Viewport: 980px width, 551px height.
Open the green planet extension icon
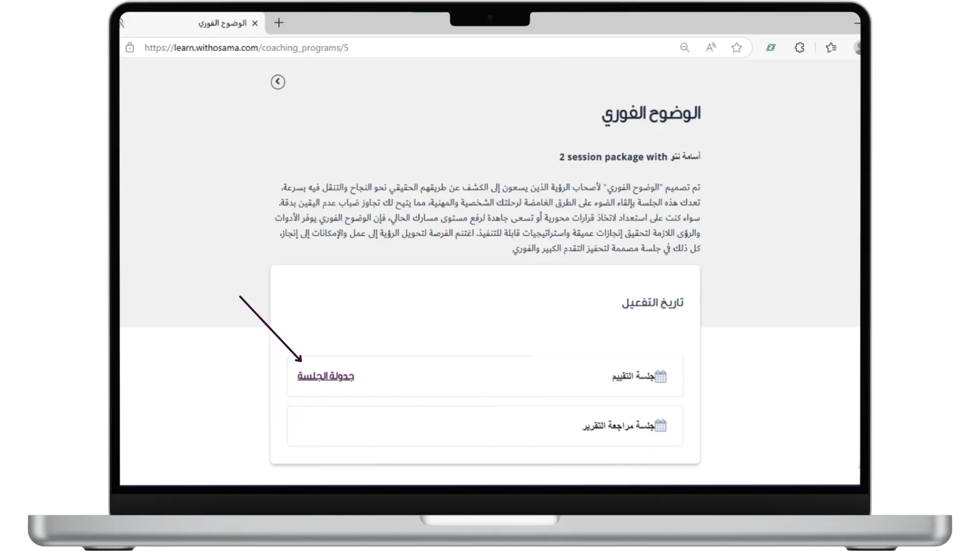pyautogui.click(x=771, y=47)
